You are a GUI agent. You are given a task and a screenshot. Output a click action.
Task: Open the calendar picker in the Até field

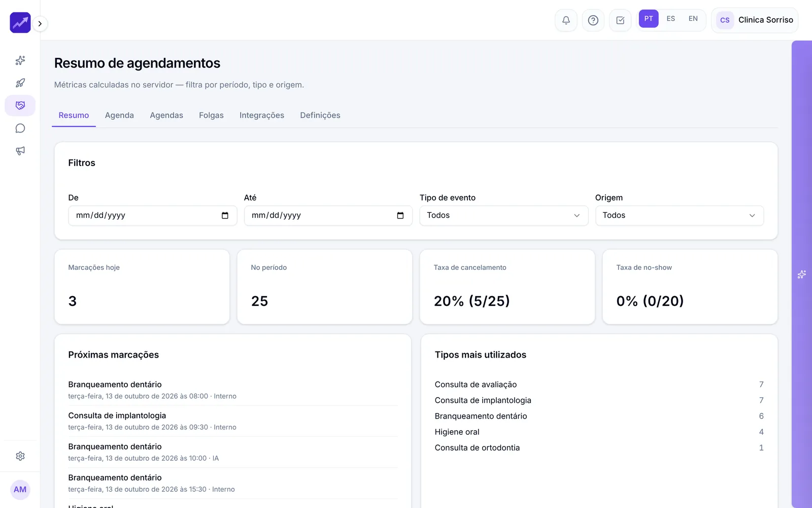pyautogui.click(x=400, y=215)
